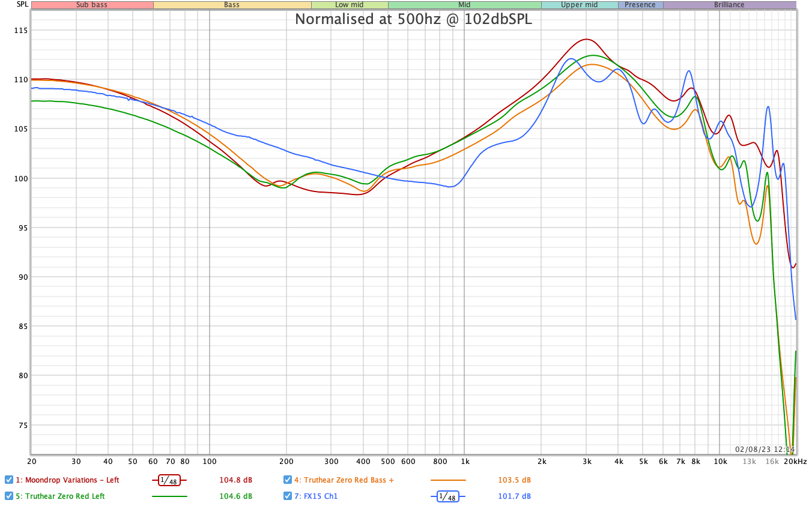This screenshot has height=506, width=812.
Task: Select the Truthear Zero Red Left legend label
Action: (x=60, y=496)
